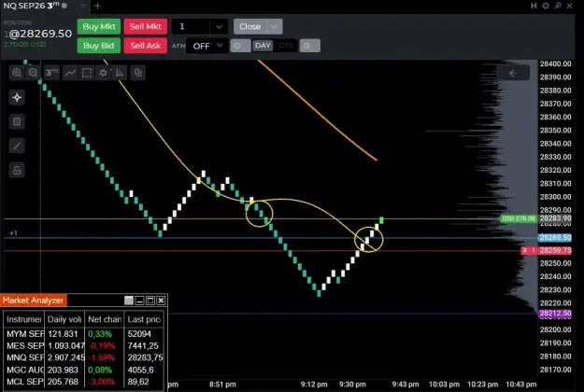The height and width of the screenshot is (392, 584).
Task: Click Buy Bid button
Action: 99,46
